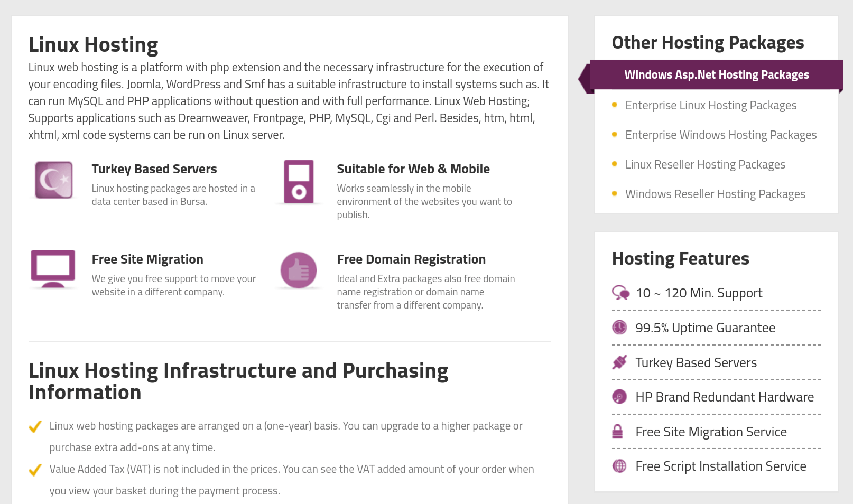Screen dimensions: 853x504
Task: Select Linux Reseller Hosting Packages
Action: coord(705,164)
